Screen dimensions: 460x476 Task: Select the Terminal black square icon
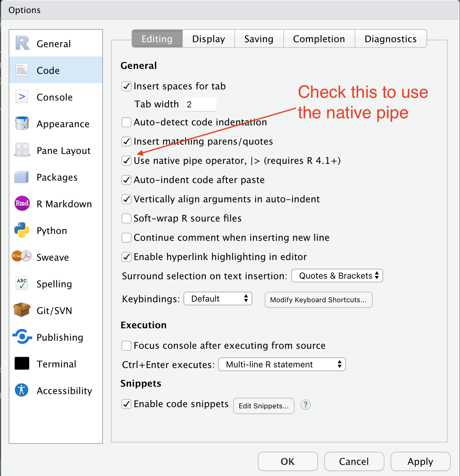[x=22, y=363]
